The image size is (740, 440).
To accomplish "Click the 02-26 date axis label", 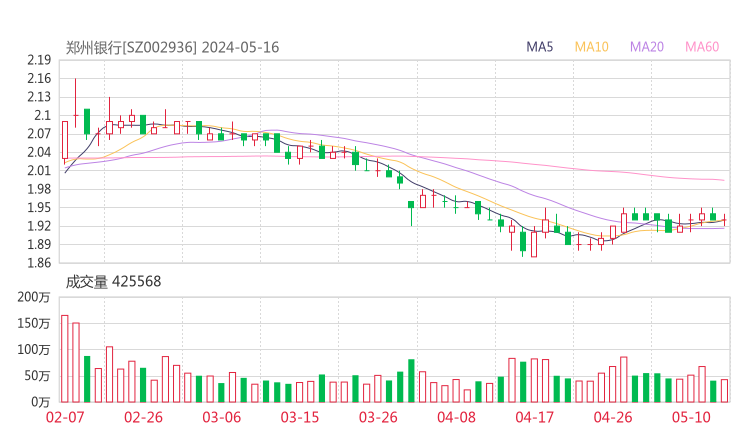I will point(143,417).
